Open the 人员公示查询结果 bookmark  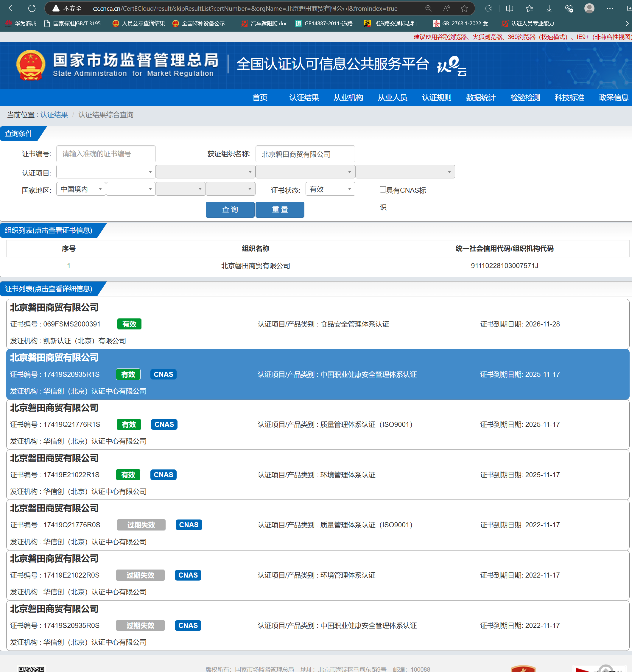(138, 23)
